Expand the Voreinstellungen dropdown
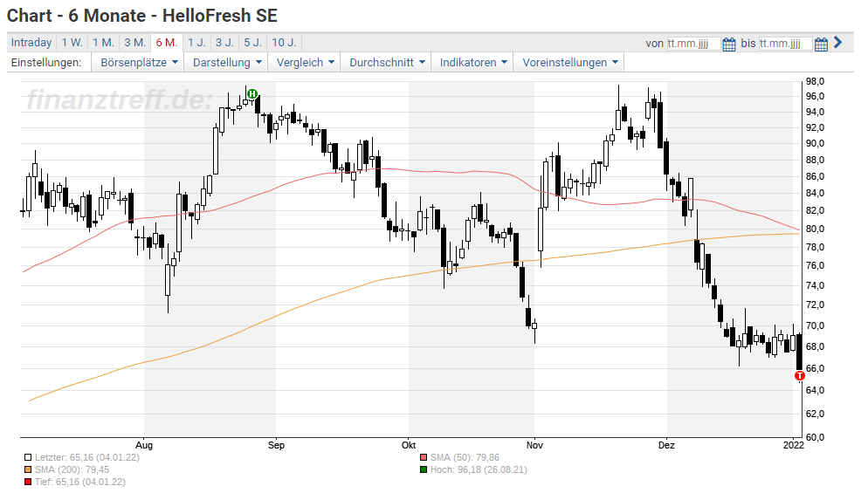Screen dimensions: 868x493 570,63
